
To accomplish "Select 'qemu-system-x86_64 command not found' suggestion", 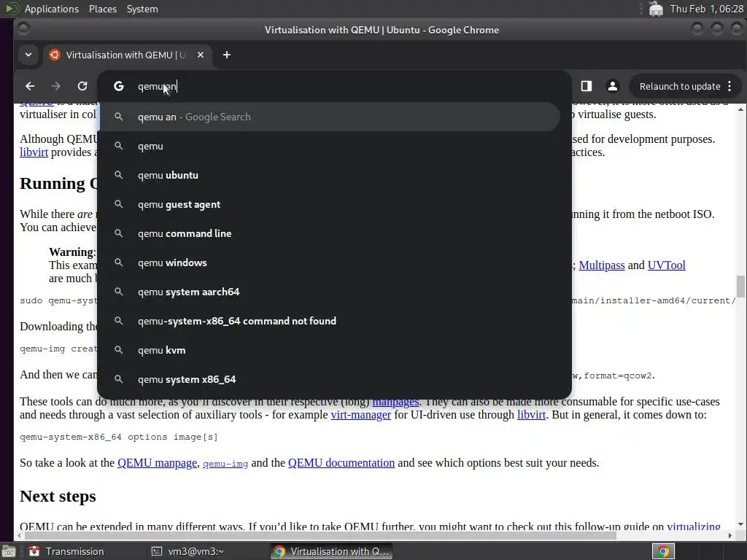I will [x=330, y=321].
